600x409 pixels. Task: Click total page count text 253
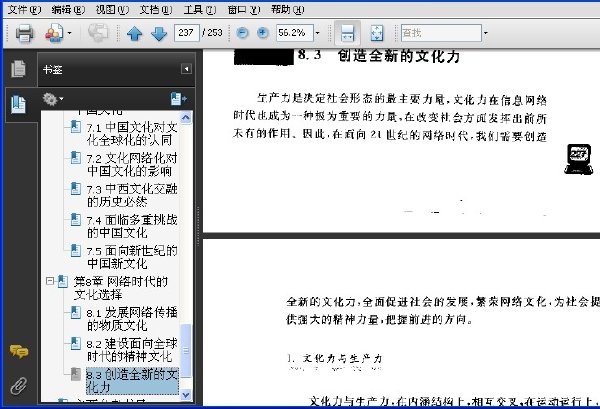click(x=215, y=33)
